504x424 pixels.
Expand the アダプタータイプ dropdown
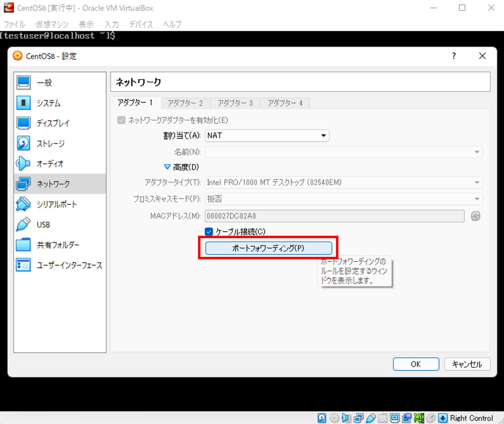343,183
